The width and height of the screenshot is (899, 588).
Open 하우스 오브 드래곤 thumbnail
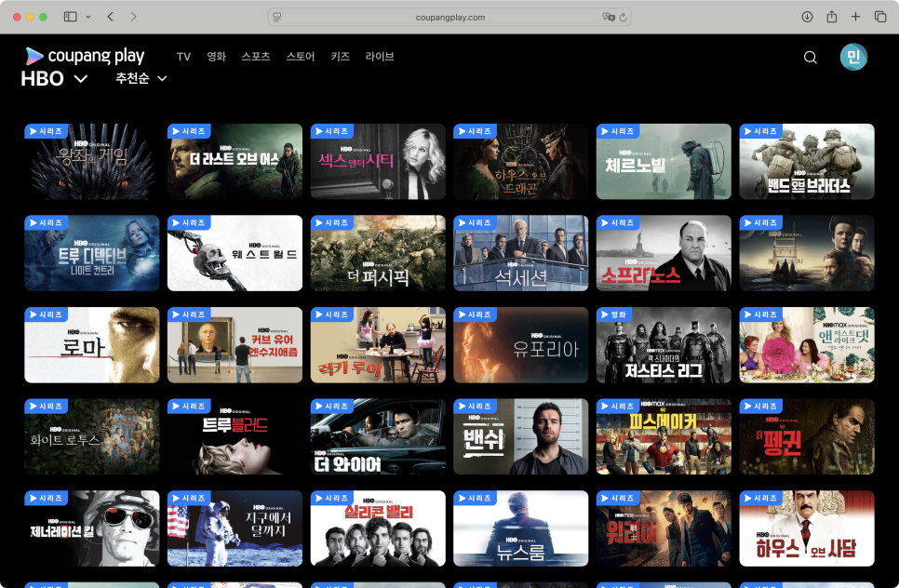click(520, 162)
